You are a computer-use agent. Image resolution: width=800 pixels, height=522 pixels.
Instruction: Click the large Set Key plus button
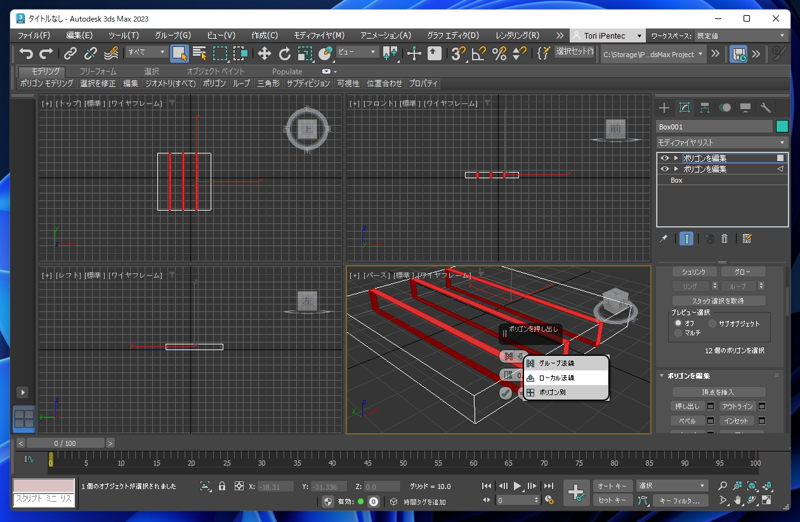tap(576, 492)
